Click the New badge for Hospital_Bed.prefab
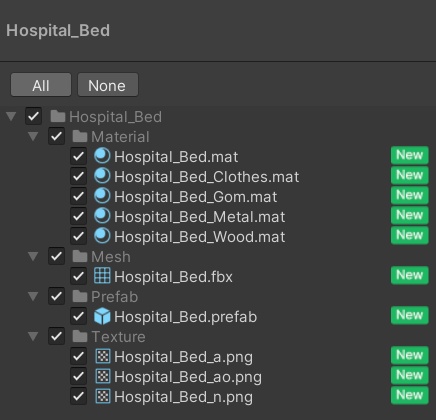This screenshot has width=436, height=420. (x=410, y=315)
